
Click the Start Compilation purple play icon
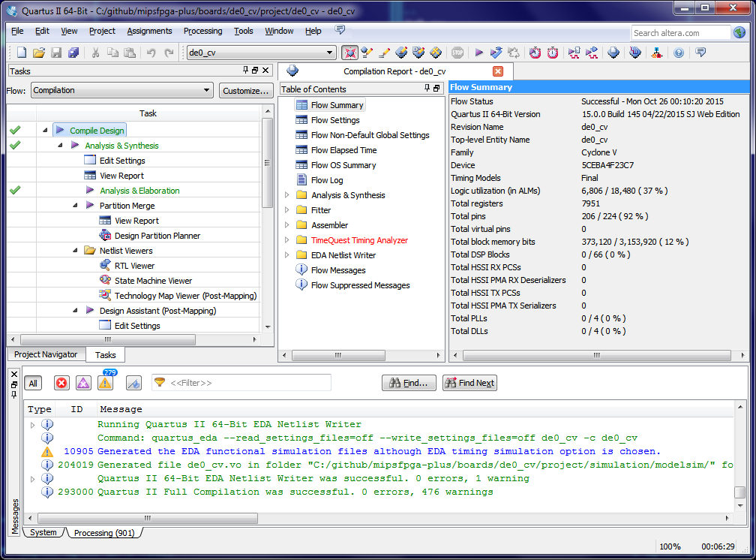478,53
